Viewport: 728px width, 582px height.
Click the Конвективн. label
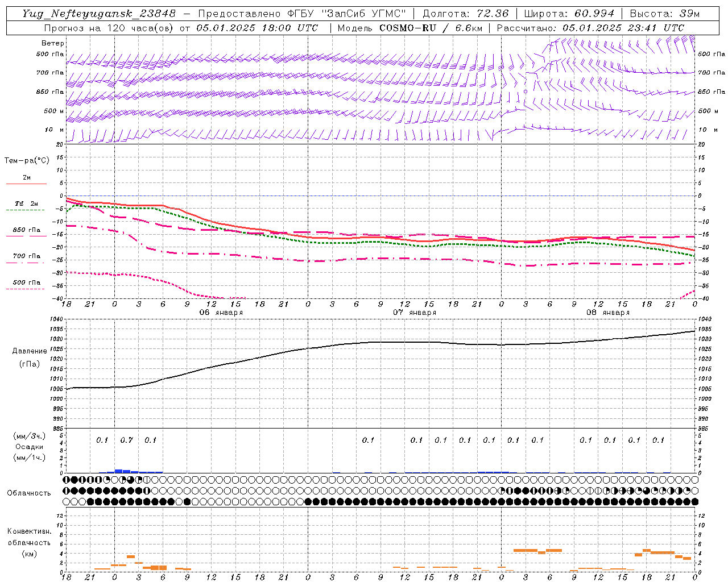click(x=29, y=531)
